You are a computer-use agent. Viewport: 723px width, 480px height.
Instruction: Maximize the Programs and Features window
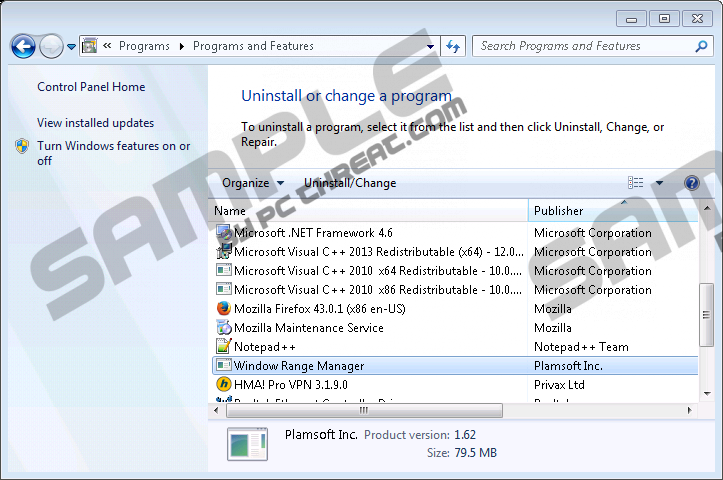[x=664, y=19]
